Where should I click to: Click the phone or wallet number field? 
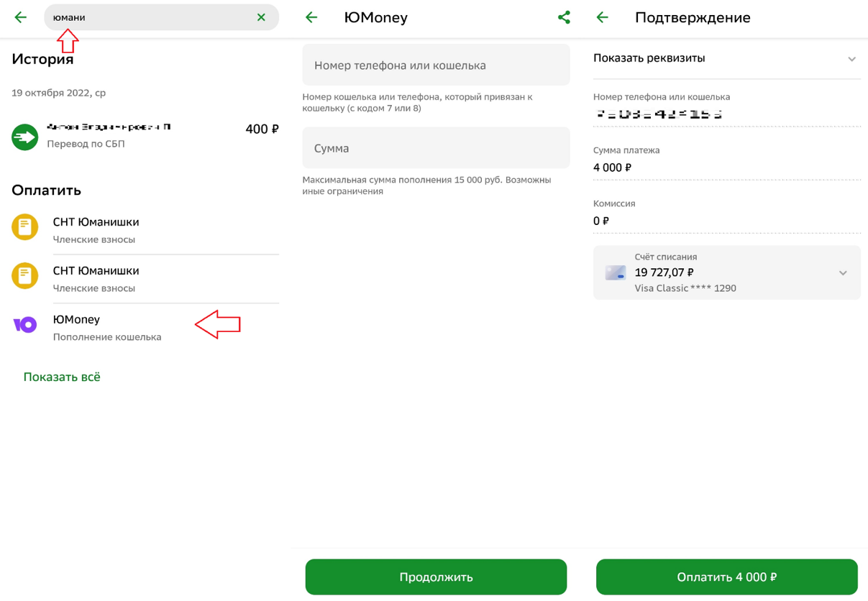(436, 65)
